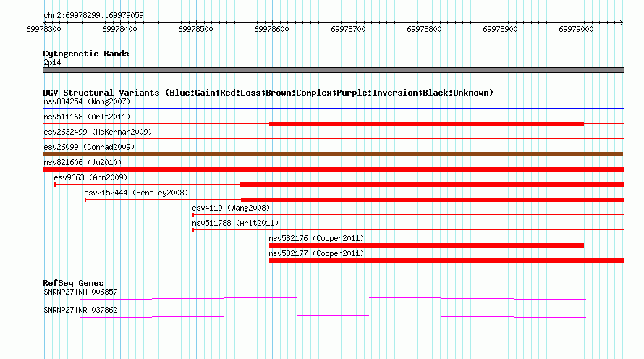Click ruler position 69978300

coord(43,29)
